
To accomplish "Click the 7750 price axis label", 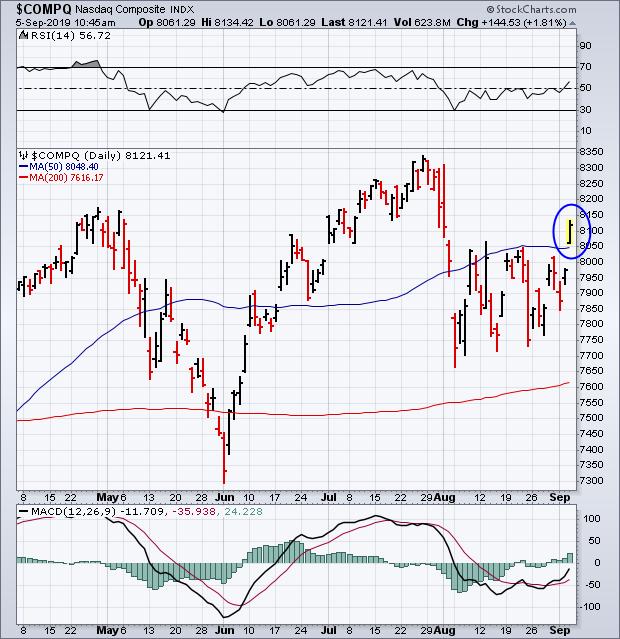I will pos(591,339).
